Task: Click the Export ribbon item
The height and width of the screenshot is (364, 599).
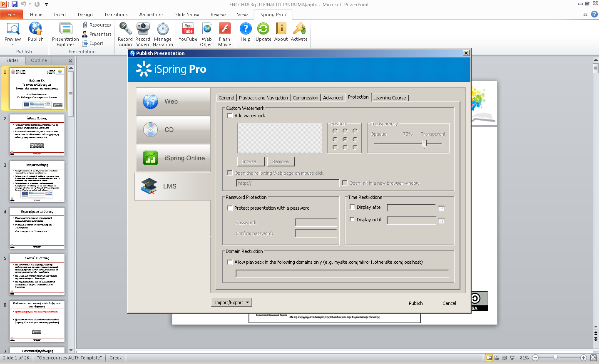Action: click(93, 43)
